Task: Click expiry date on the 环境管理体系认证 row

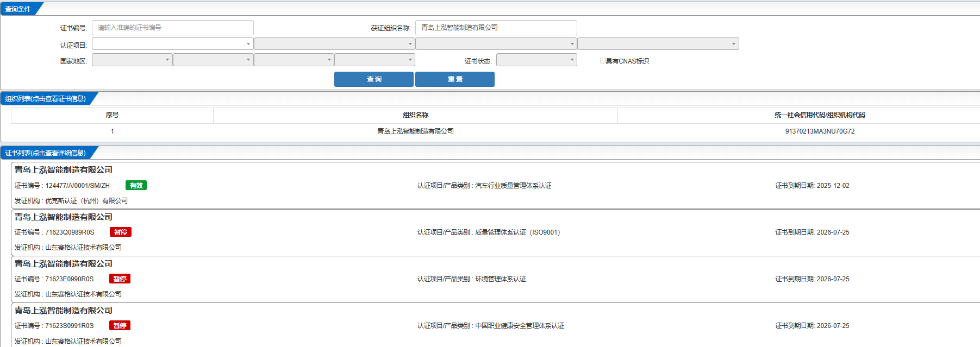Action: pos(833,279)
